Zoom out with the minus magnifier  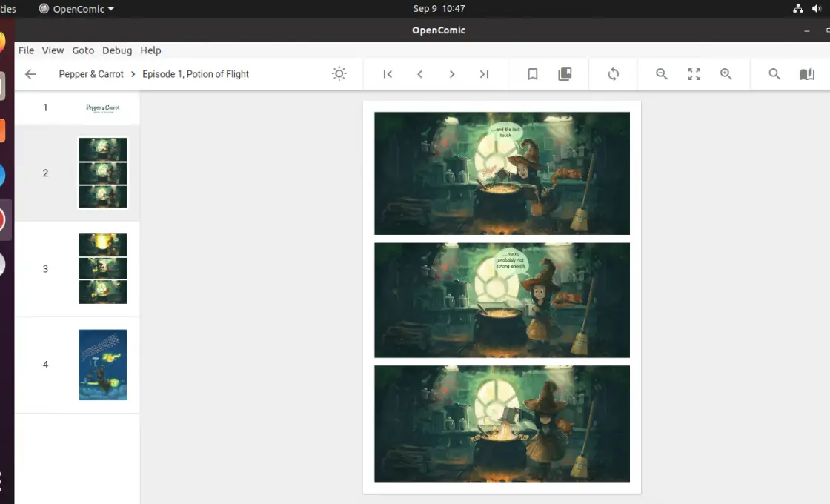pos(662,74)
